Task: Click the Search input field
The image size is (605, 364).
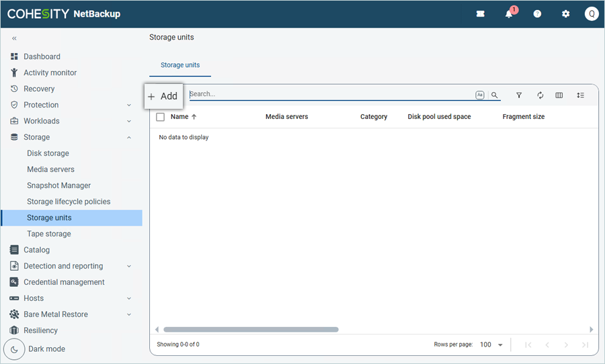Action: pos(329,95)
